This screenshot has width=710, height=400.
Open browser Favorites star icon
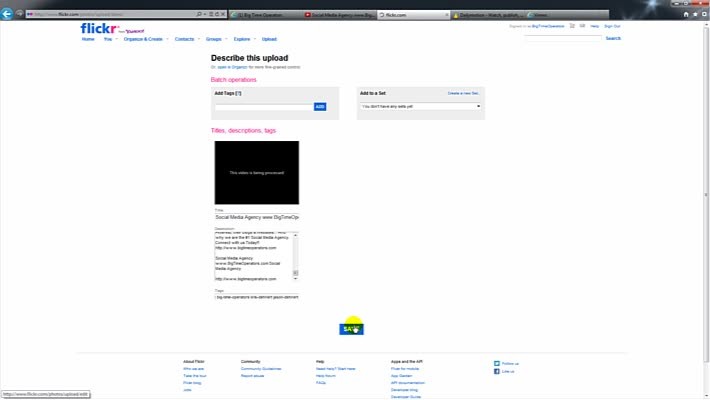point(695,14)
